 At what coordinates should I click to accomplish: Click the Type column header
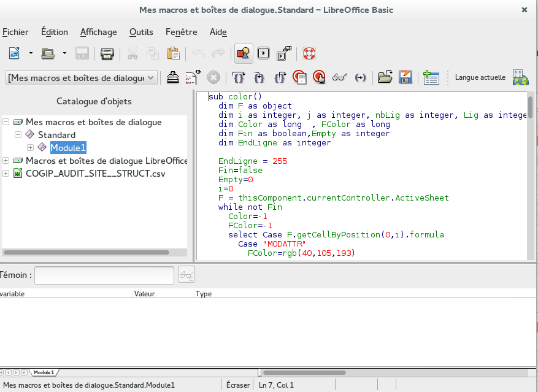[365, 294]
